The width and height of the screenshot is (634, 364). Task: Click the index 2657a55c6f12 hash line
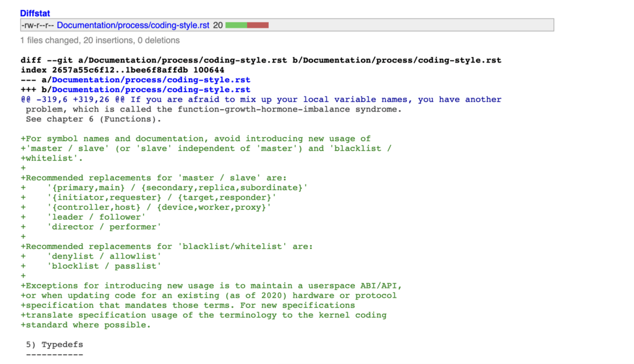[123, 70]
